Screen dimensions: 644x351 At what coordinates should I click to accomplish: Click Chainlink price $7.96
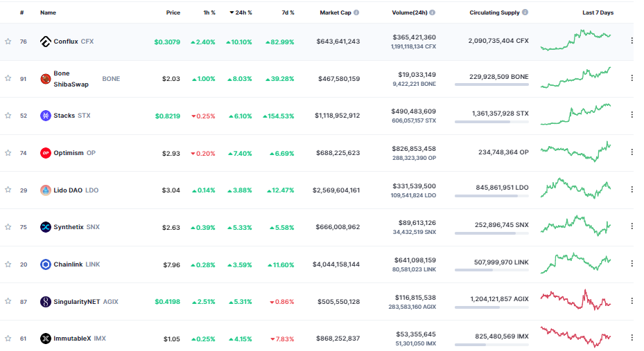tap(171, 265)
